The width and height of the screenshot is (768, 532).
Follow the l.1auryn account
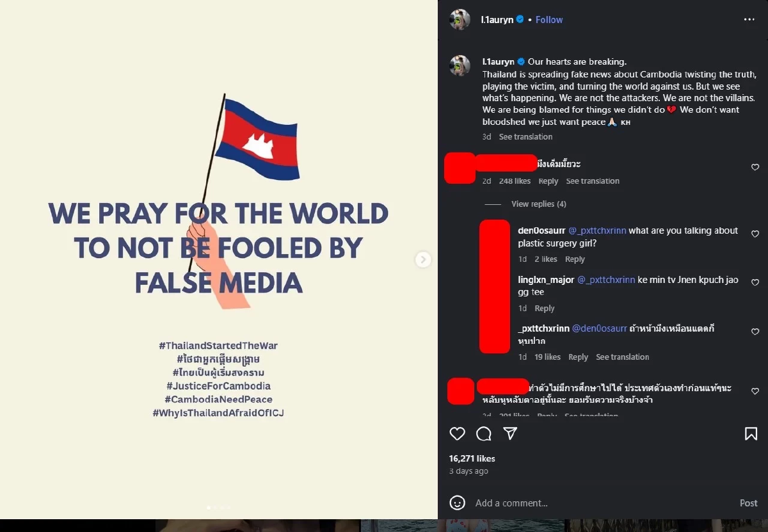click(x=549, y=20)
